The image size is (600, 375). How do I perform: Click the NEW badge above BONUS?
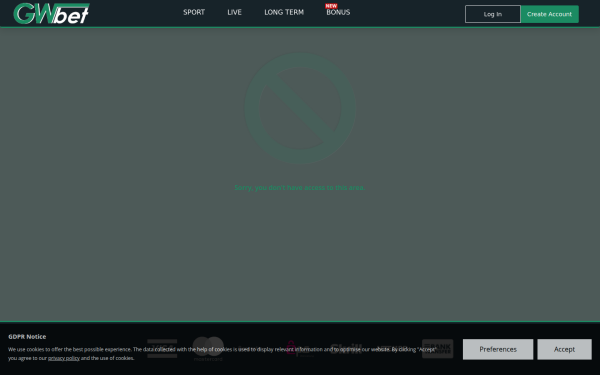331,6
